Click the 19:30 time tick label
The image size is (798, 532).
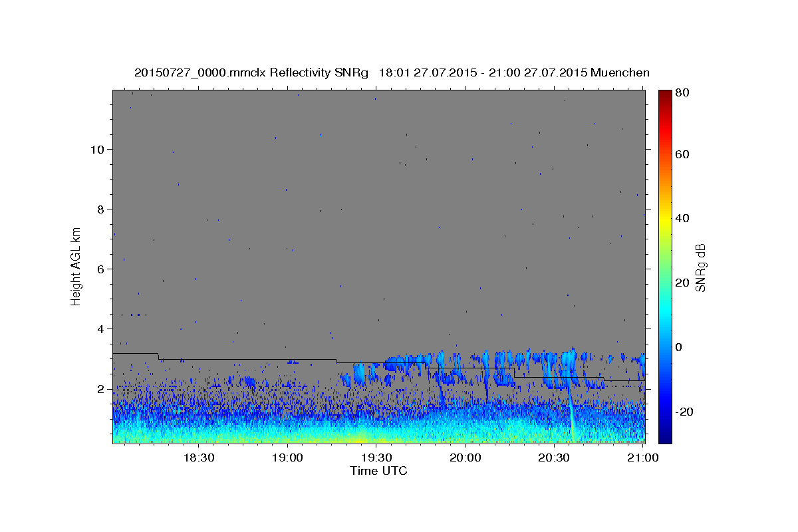click(376, 458)
